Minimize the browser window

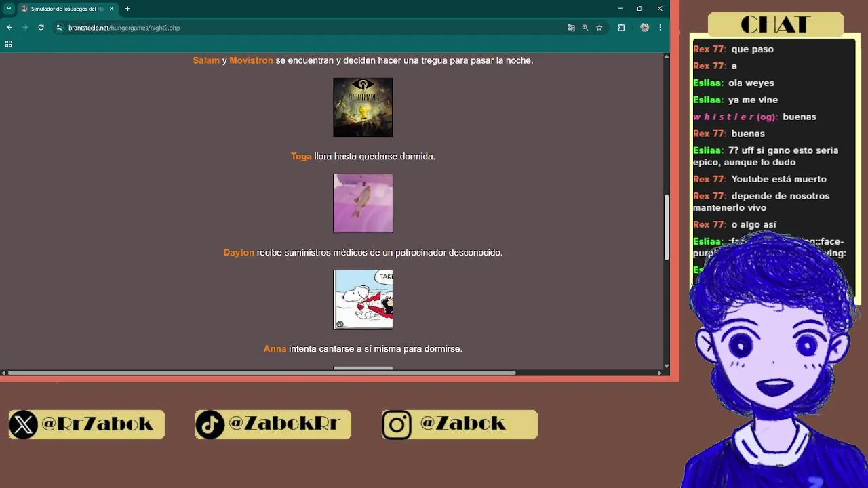[x=620, y=9]
